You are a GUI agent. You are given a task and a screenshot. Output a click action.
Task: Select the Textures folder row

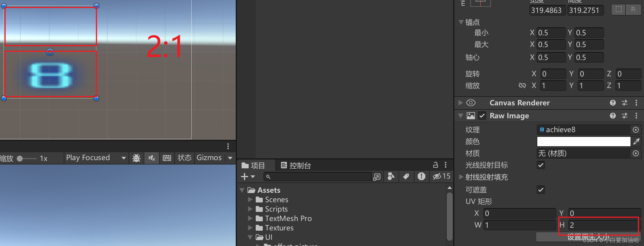(x=342, y=228)
